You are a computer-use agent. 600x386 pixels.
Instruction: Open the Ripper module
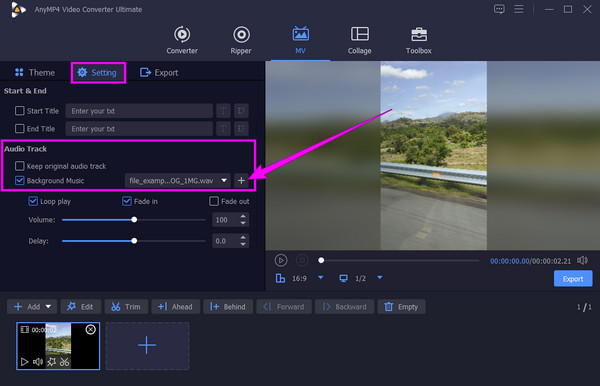[x=241, y=40]
